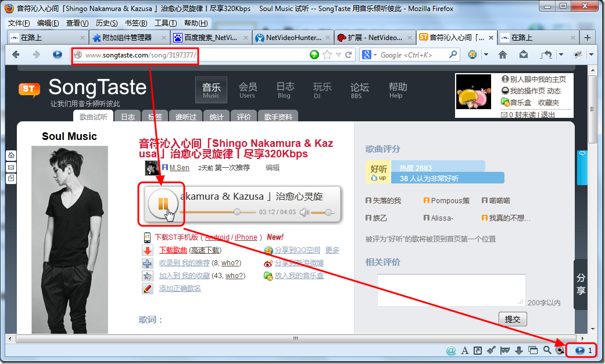This screenshot has height=364, width=605.
Task: Click the 分享到新浪微博 link
Action: pos(299,263)
